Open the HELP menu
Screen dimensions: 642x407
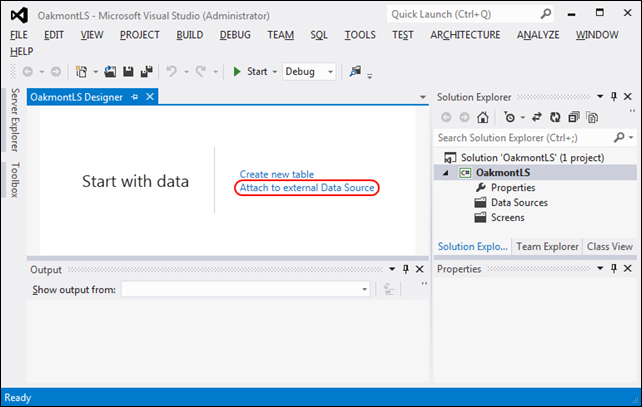pos(22,52)
